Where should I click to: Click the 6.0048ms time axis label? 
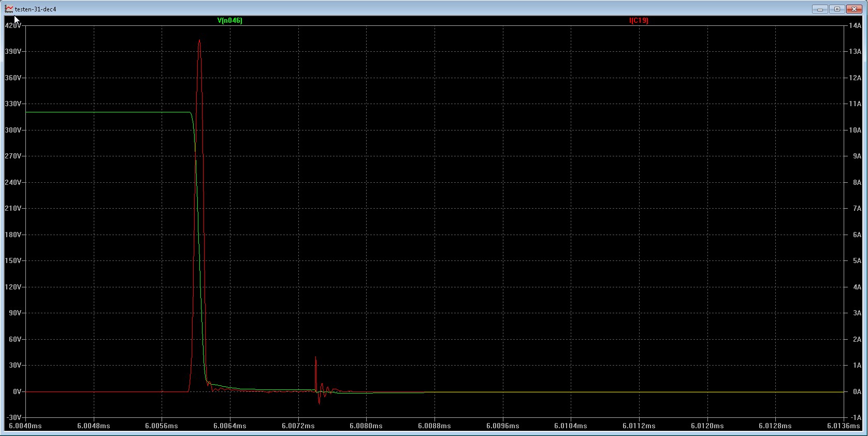[94, 426]
